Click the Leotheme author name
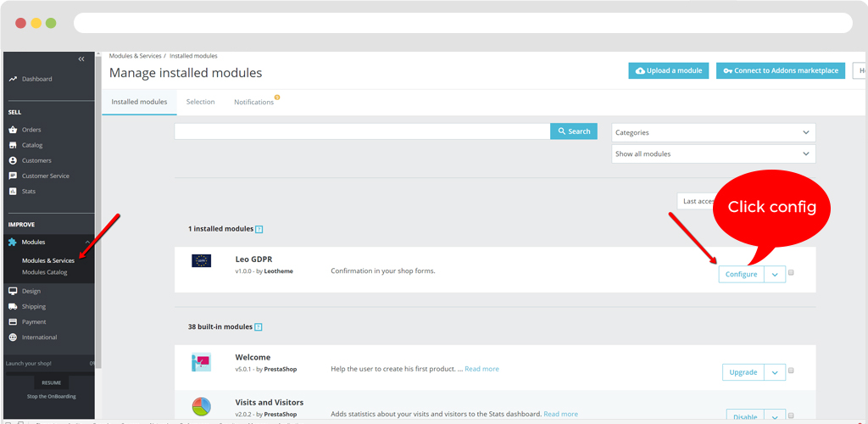This screenshot has width=868, height=424. click(x=279, y=271)
